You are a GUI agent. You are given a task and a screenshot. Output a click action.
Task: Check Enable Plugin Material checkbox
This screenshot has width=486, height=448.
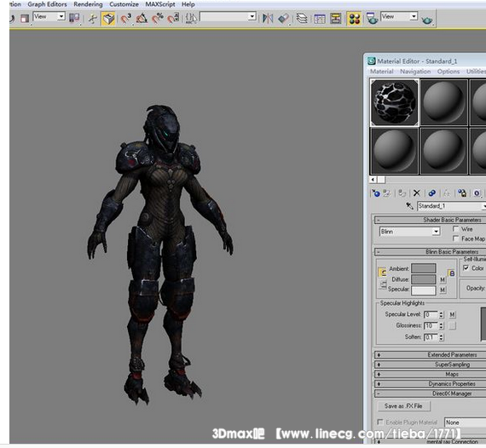tap(379, 422)
